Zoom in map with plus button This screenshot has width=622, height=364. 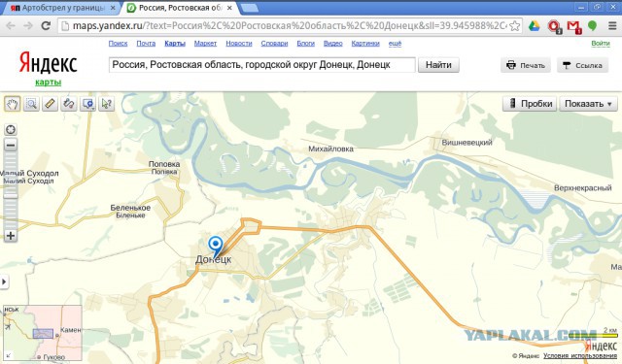[x=11, y=236]
